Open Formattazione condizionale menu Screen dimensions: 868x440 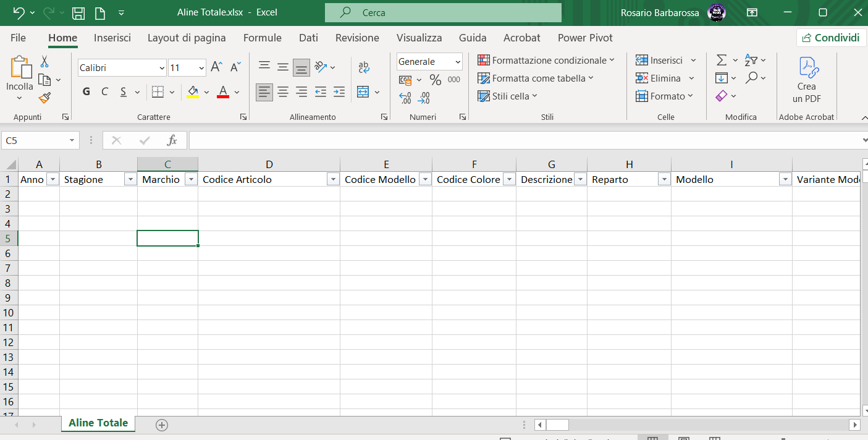coord(546,61)
